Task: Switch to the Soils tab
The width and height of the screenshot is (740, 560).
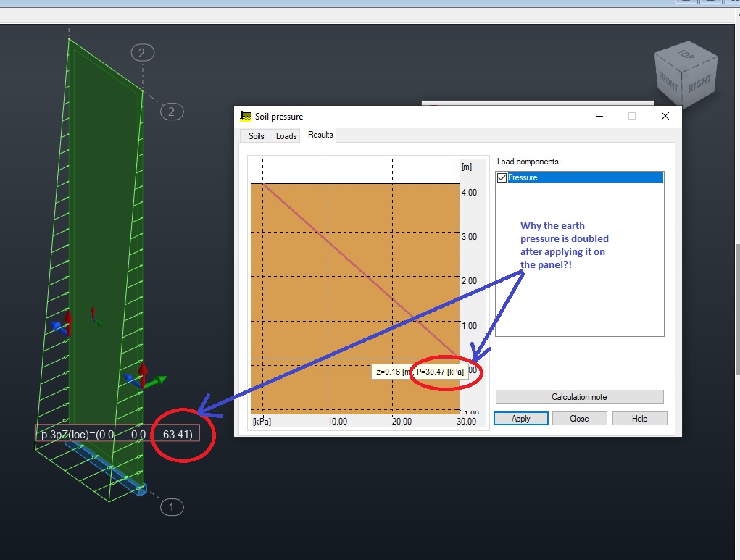Action: [255, 135]
